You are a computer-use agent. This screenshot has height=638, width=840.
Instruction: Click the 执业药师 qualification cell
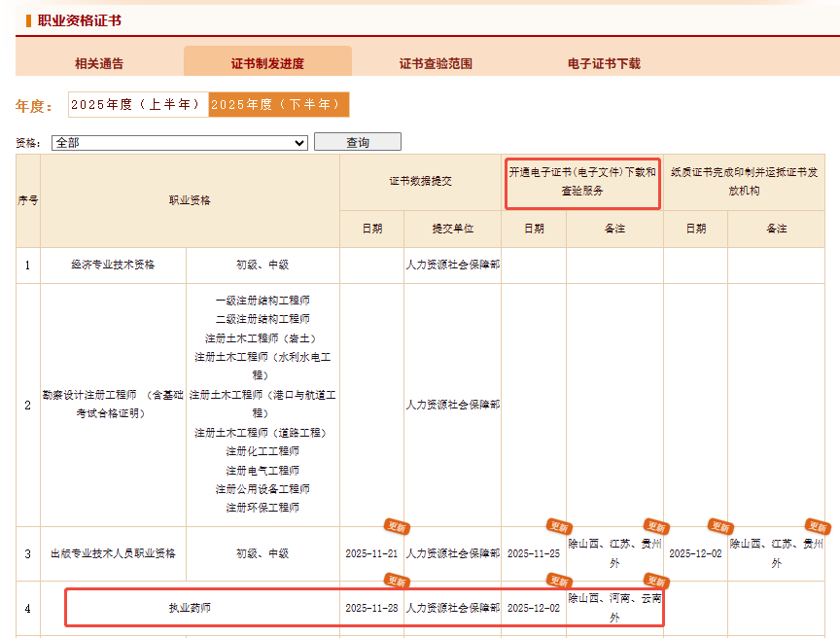[x=190, y=609]
